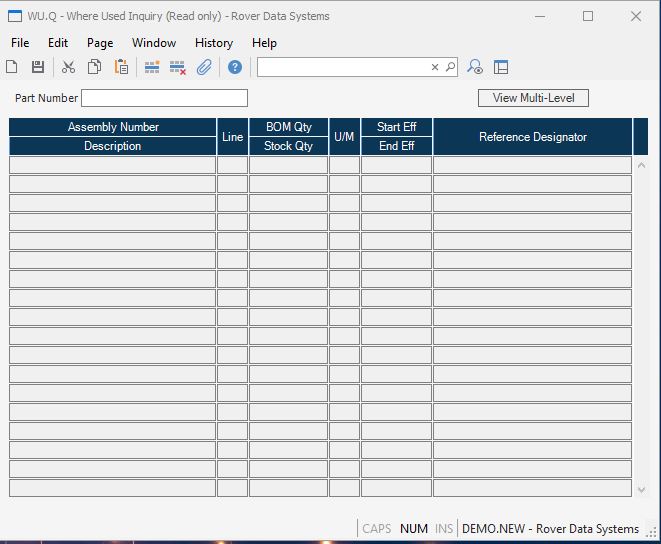
Task: Click the magnifier search icon
Action: point(450,67)
